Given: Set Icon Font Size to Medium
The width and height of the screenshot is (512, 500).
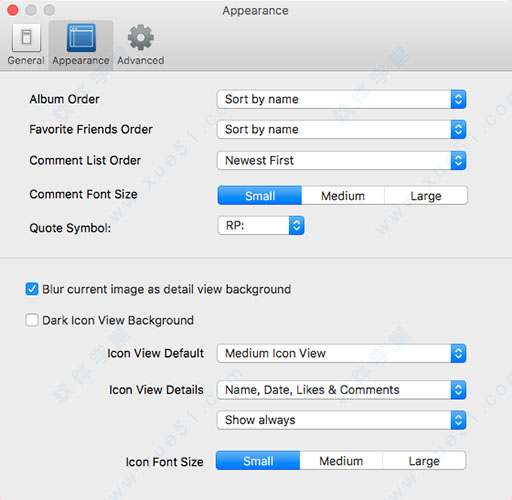Looking at the screenshot, I should pyautogui.click(x=341, y=461).
